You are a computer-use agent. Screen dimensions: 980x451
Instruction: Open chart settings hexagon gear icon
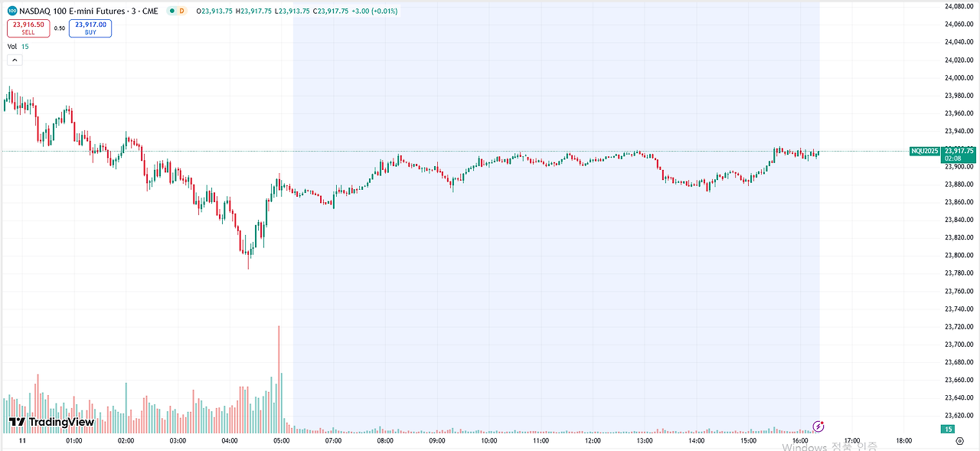click(x=959, y=441)
